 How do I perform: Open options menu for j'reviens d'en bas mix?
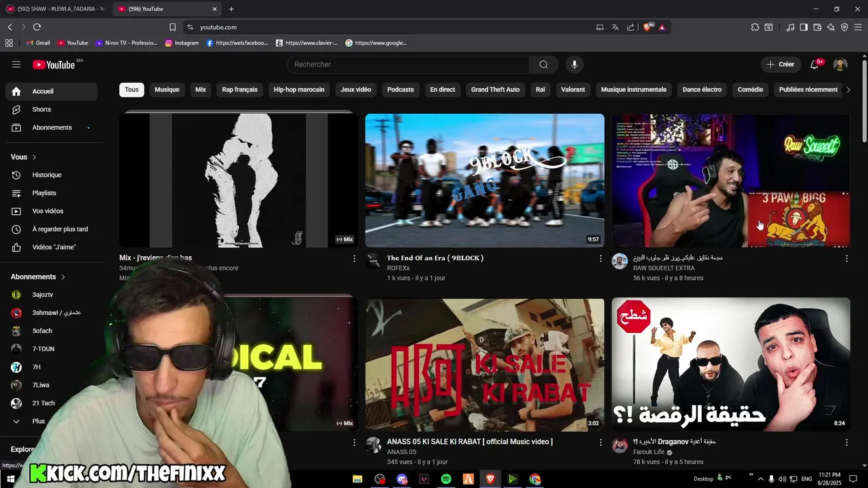click(x=354, y=258)
